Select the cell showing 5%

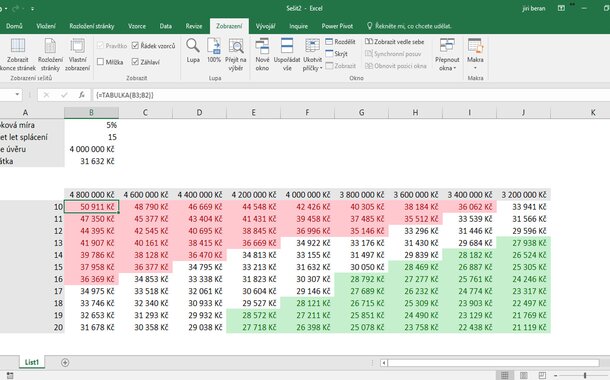91,125
